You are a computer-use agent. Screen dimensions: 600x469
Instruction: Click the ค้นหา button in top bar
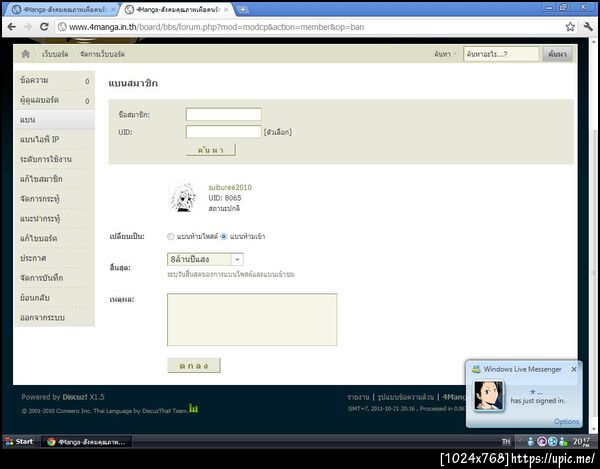click(x=558, y=54)
